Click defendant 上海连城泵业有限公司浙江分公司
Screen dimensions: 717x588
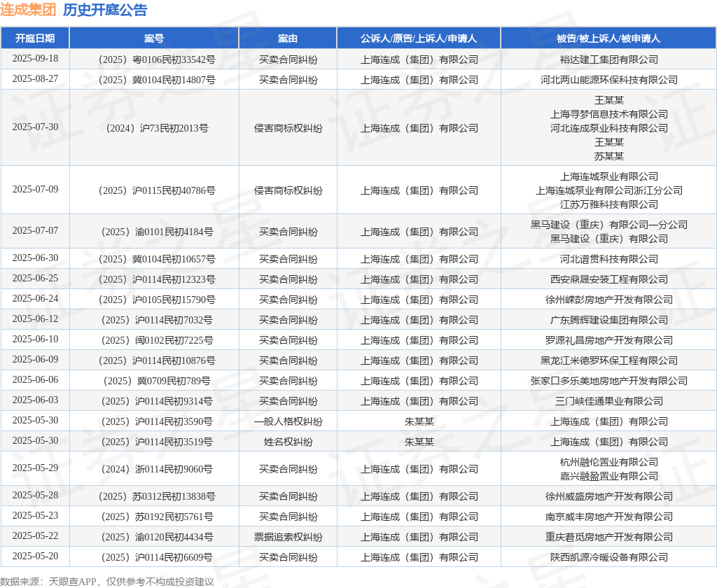click(608, 190)
